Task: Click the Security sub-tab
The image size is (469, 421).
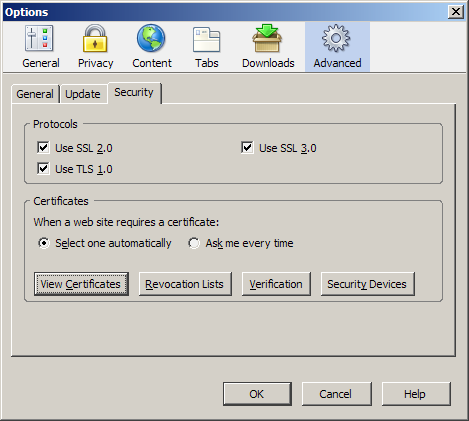Action: (x=134, y=92)
